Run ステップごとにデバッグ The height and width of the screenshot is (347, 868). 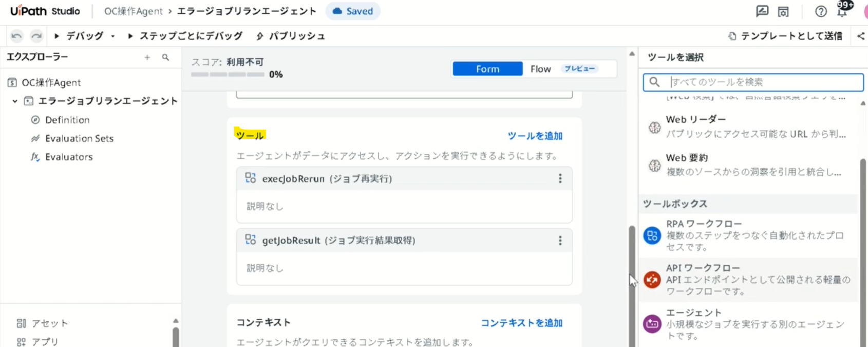click(185, 36)
